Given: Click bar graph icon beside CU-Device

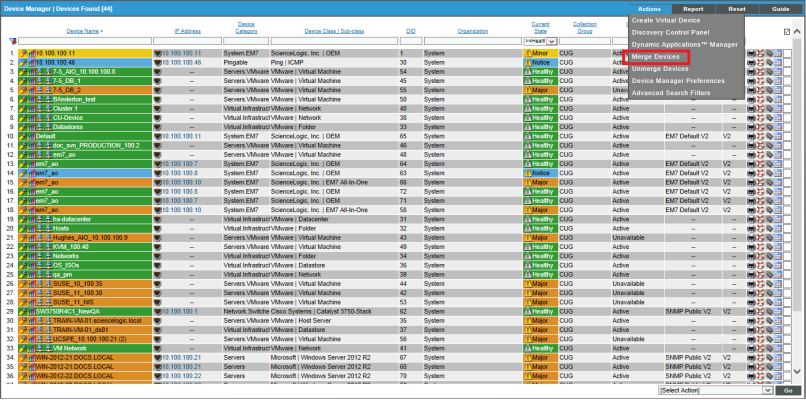Looking at the screenshot, I should click(31, 118).
